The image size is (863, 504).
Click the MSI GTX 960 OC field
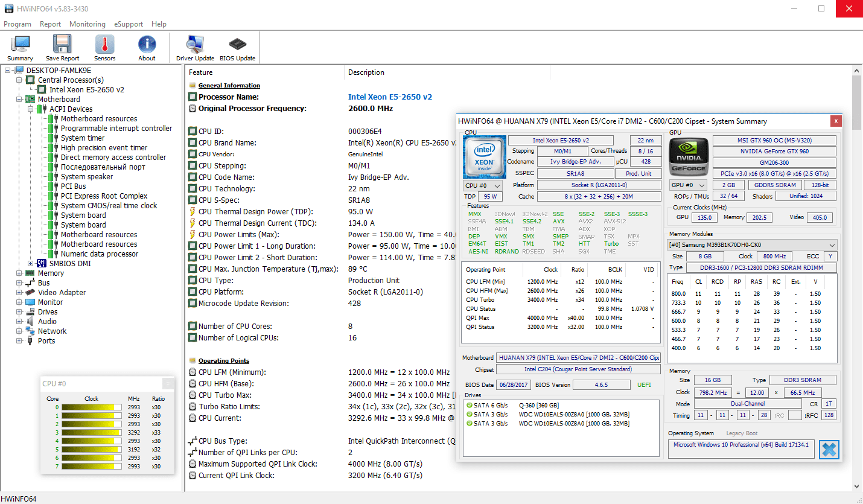pyautogui.click(x=774, y=140)
